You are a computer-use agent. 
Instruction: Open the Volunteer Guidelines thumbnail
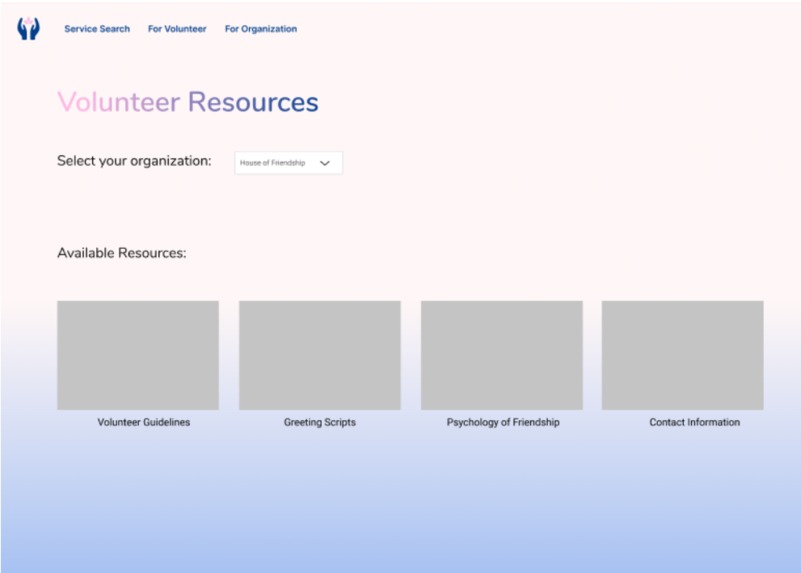[x=138, y=355]
